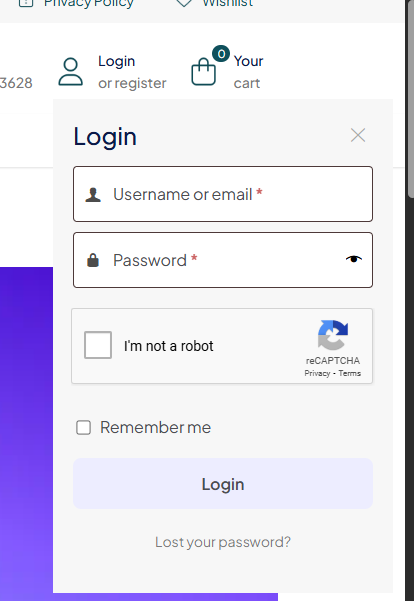Click the reCAPTCHA logo icon
Viewport: 414px width, 601px height.
coord(333,335)
